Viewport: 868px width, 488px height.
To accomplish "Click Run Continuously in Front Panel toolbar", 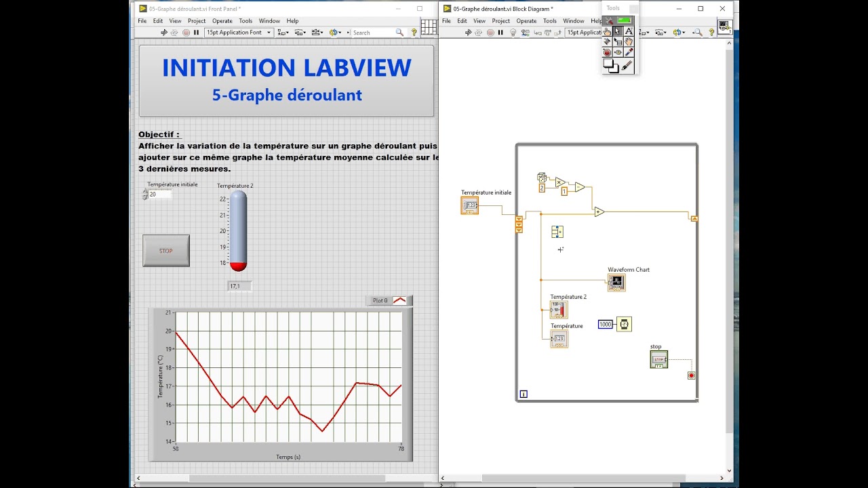I will pyautogui.click(x=174, y=33).
